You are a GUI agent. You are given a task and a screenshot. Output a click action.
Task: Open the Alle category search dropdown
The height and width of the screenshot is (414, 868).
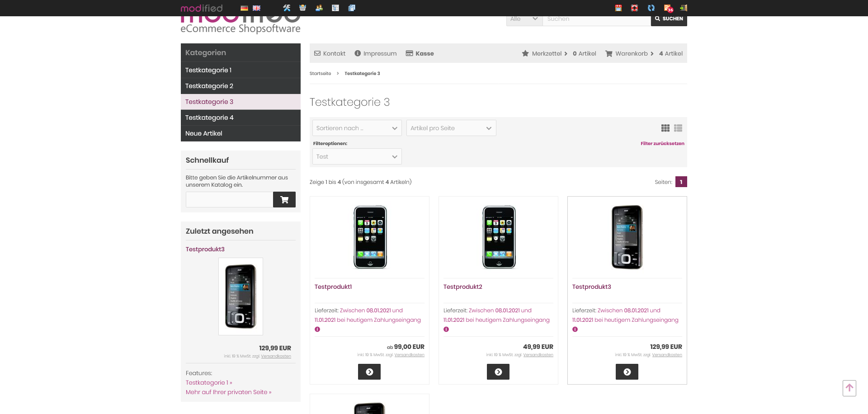point(524,19)
